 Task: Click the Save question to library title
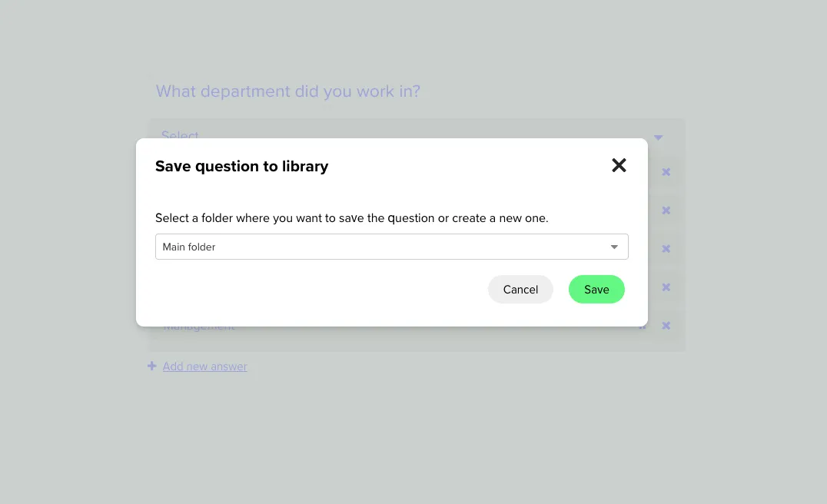(241, 166)
